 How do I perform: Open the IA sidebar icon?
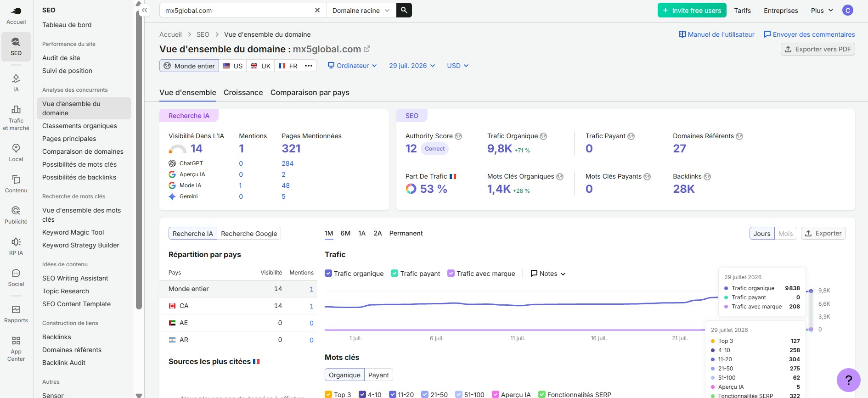click(x=16, y=83)
